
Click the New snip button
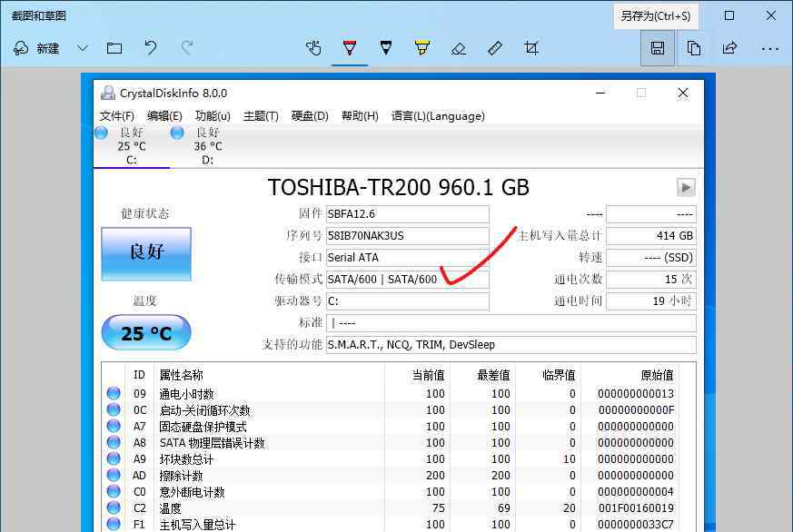[38, 48]
